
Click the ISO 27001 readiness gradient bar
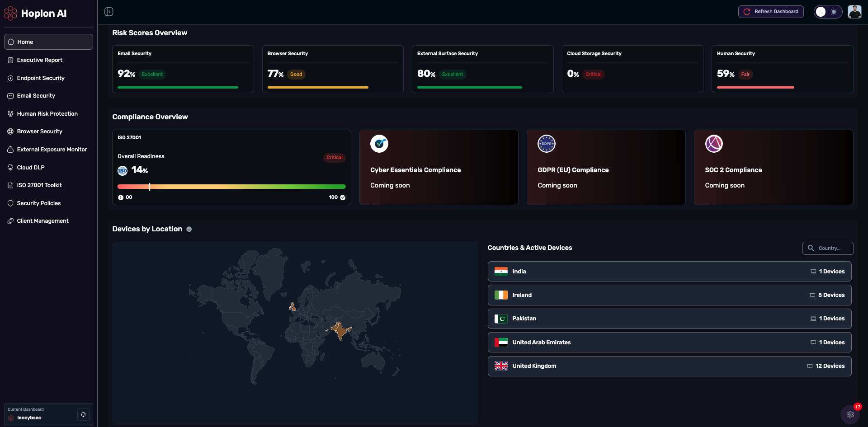click(x=231, y=187)
